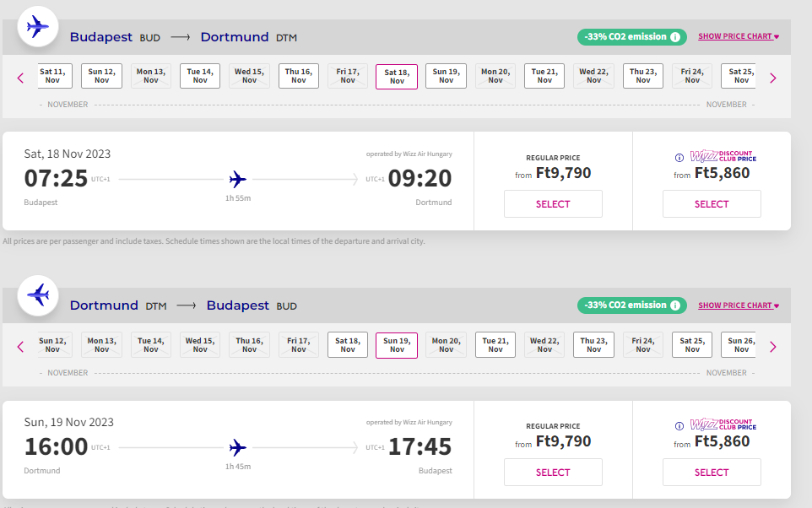Click WIZZ Discount Club logo, return
812x508 pixels.
point(723,424)
